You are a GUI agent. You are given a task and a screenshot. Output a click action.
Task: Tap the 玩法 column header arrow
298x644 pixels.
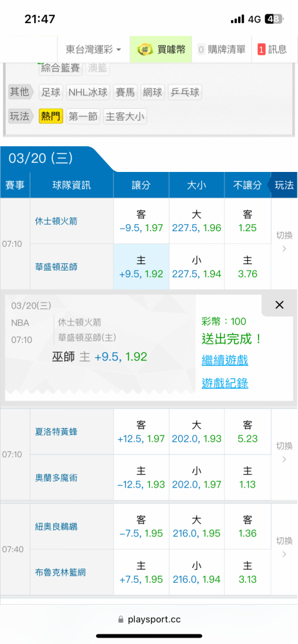[283, 185]
